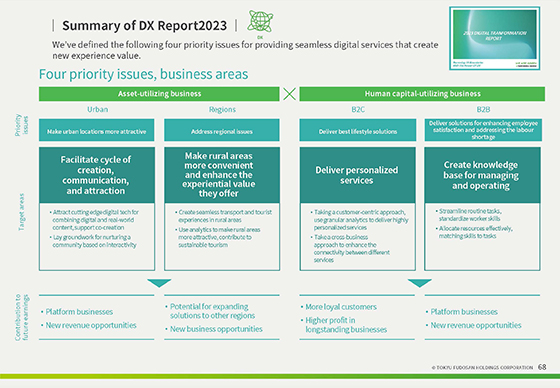This screenshot has height=388, width=560.
Task: Click New revenue opportunities under the B2B column
Action: point(474,325)
